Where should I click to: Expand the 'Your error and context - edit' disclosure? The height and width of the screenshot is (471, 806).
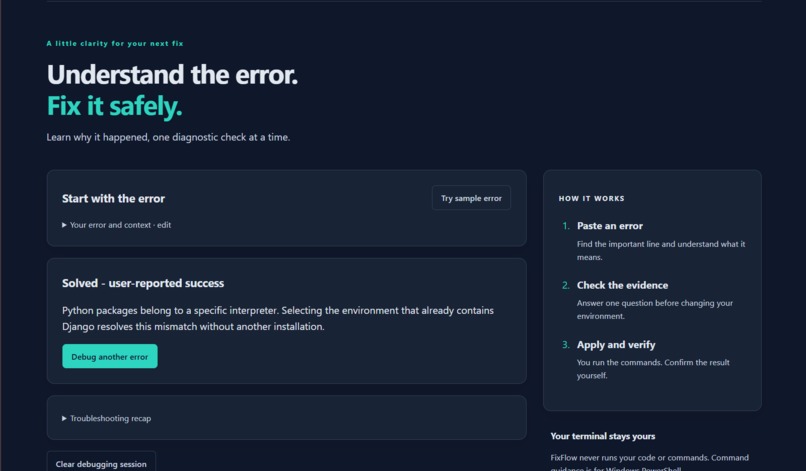(x=117, y=225)
